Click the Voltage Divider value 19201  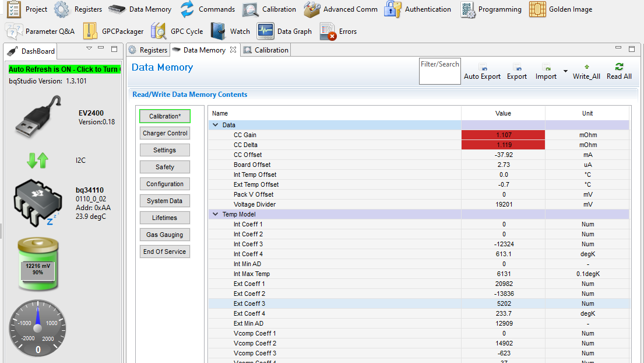503,204
